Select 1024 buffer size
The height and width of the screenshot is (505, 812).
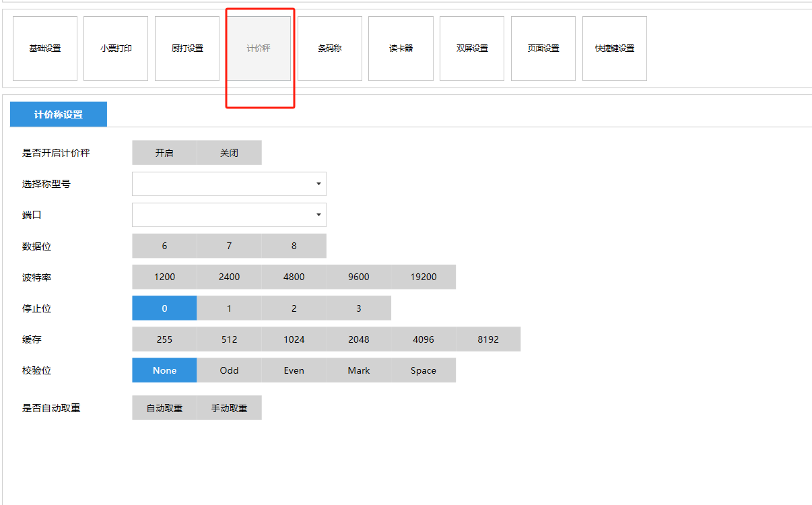(x=294, y=339)
